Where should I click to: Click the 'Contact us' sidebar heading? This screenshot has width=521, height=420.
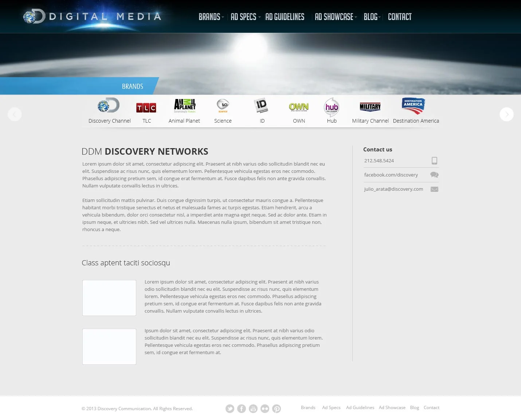pos(377,149)
